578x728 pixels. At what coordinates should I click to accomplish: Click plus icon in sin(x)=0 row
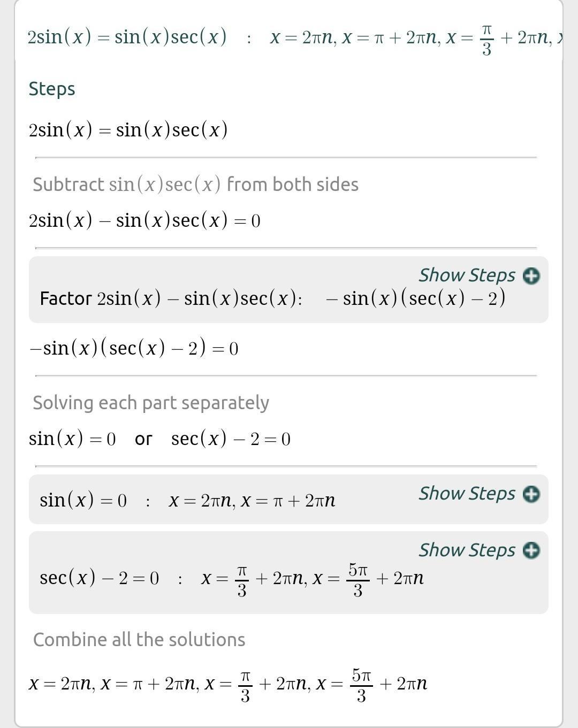[531, 494]
